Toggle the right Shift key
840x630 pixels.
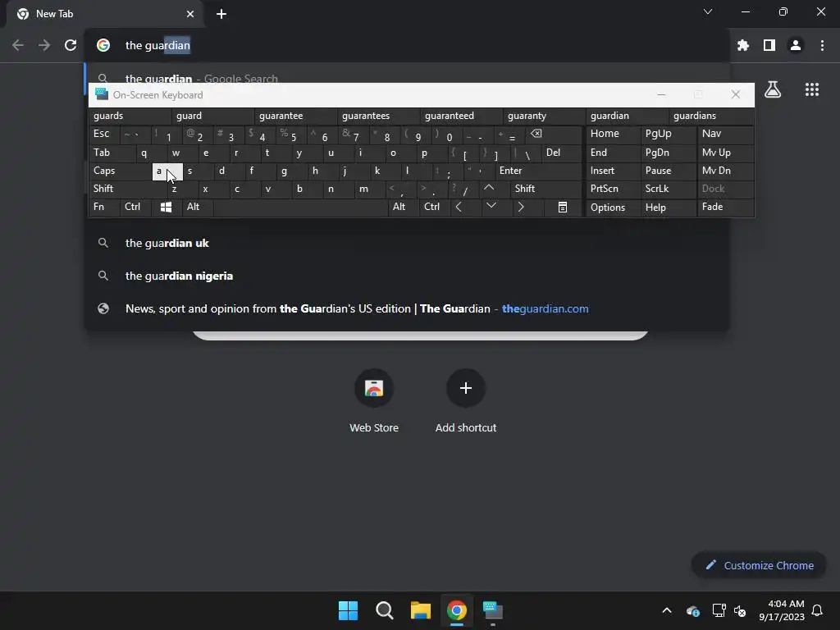tap(546, 189)
